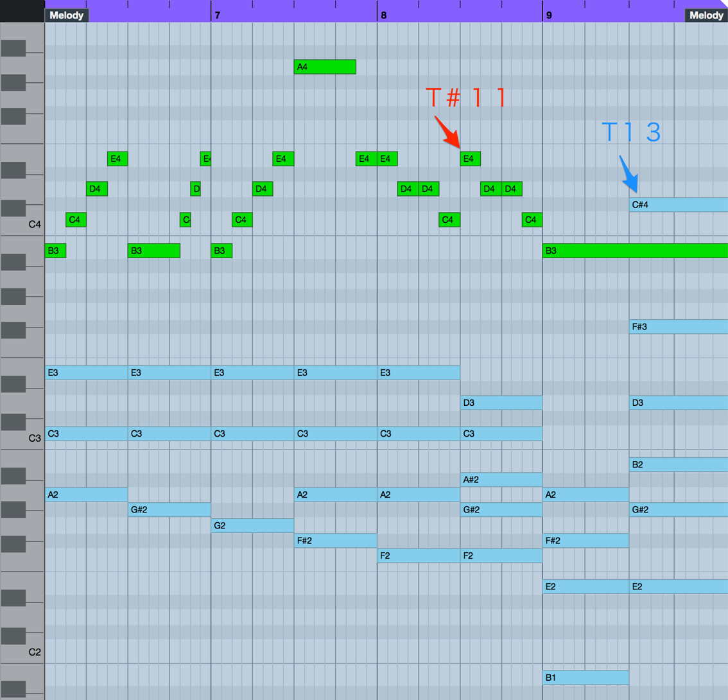
Task: Click bar 9 marker on the ruler
Action: (x=549, y=15)
